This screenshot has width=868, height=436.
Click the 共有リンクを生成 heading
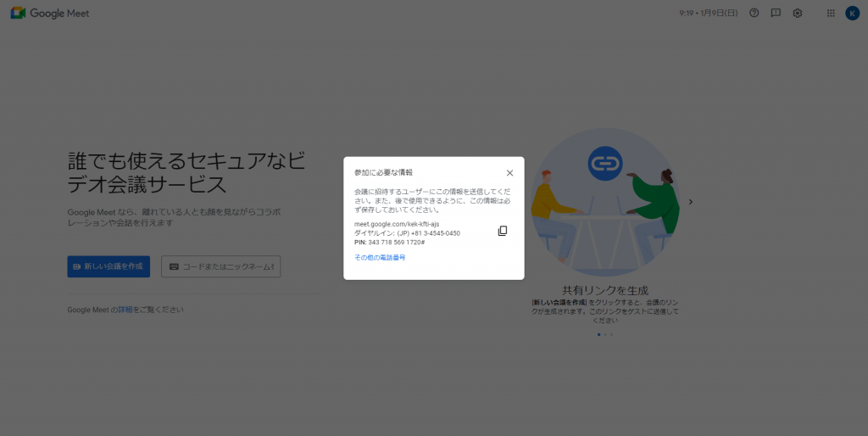604,290
